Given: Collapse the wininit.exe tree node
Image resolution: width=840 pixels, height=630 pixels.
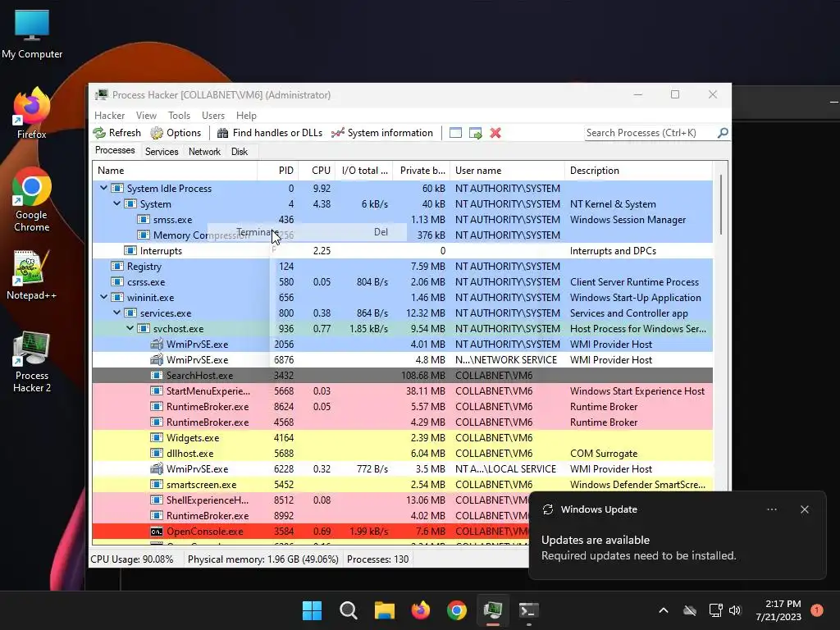Looking at the screenshot, I should pyautogui.click(x=104, y=297).
